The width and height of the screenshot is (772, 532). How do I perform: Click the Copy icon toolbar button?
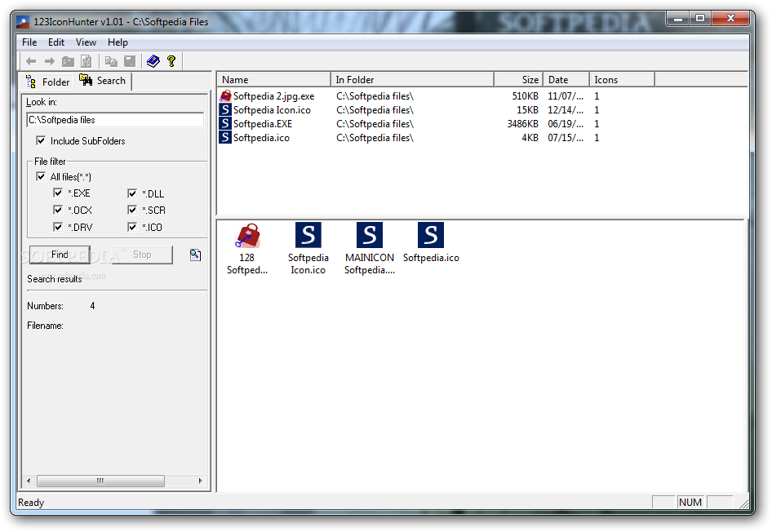click(111, 61)
